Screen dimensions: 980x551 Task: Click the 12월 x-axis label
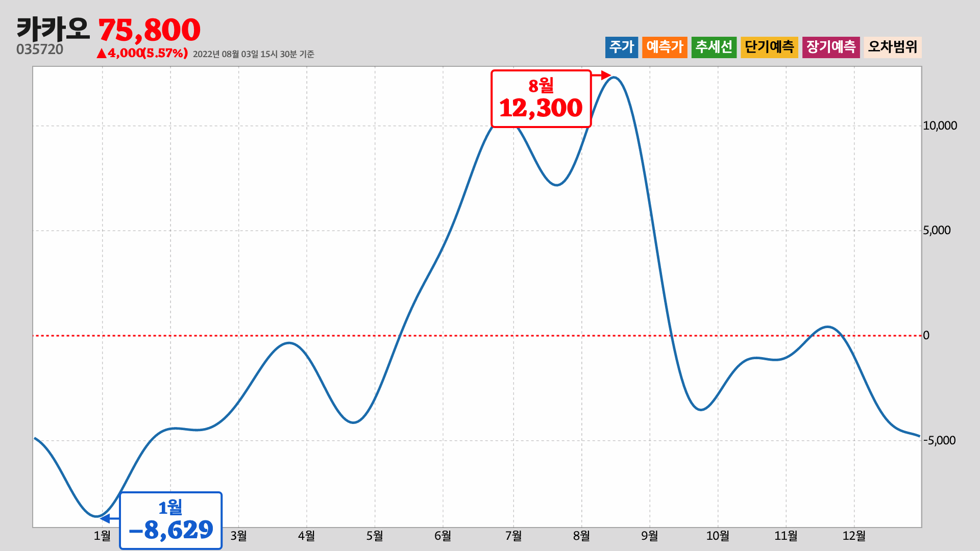click(x=854, y=536)
